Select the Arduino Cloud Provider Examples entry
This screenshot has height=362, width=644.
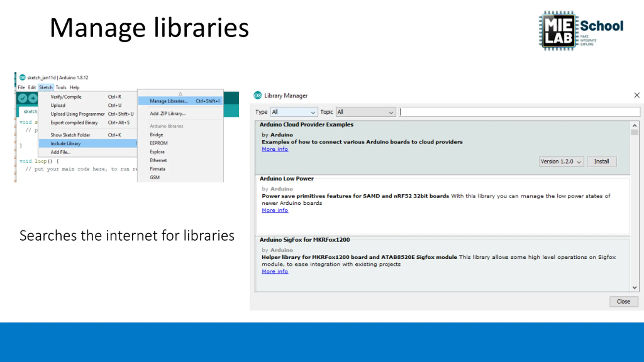click(x=443, y=148)
